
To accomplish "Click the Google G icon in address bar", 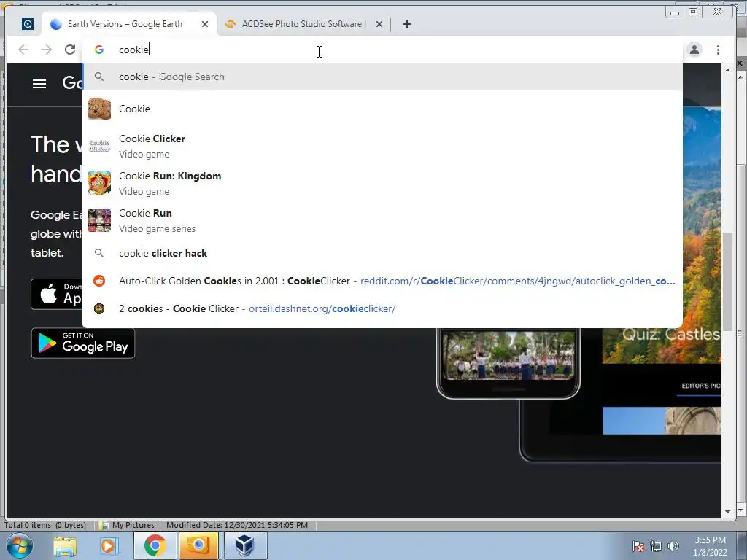I will (x=99, y=50).
